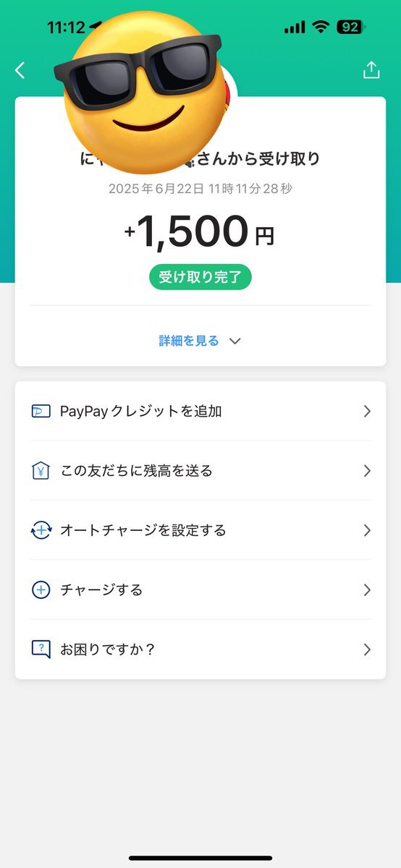This screenshot has height=868, width=401.
Task: Click the chevron beside 詳細を見る
Action: pyautogui.click(x=235, y=341)
